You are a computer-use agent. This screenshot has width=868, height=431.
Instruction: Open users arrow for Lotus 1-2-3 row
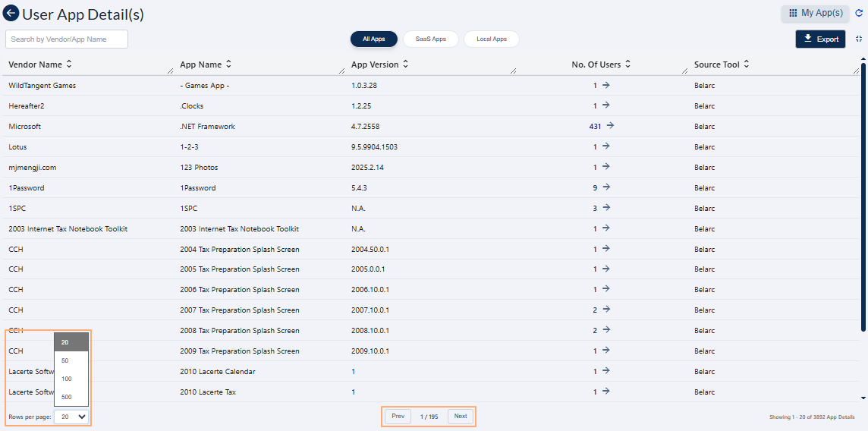(x=605, y=146)
